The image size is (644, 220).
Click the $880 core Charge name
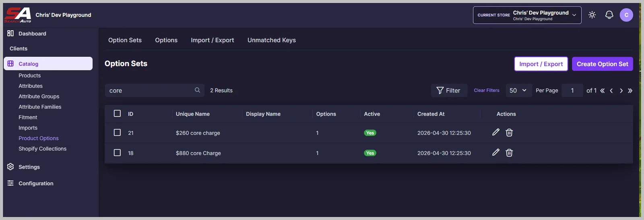click(198, 153)
